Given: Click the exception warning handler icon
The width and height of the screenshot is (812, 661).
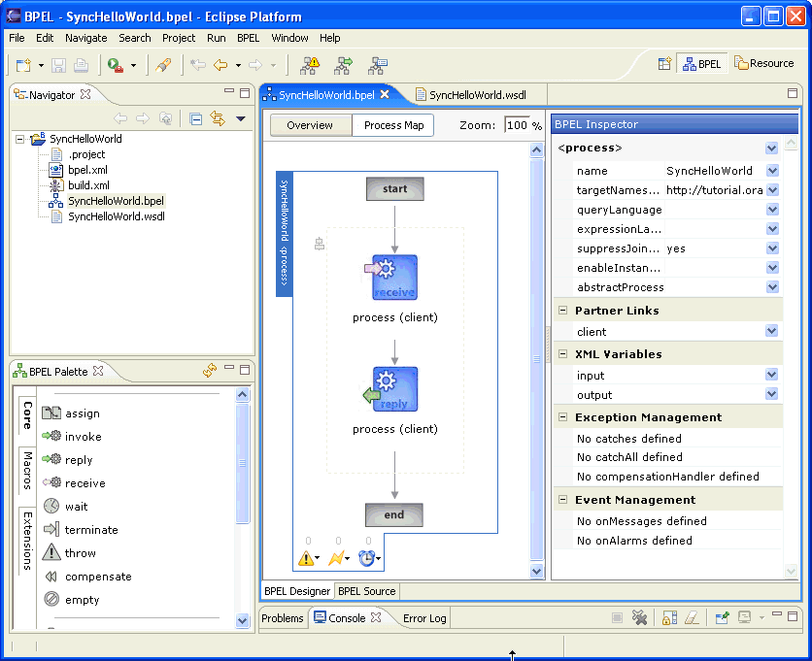Looking at the screenshot, I should (x=306, y=558).
